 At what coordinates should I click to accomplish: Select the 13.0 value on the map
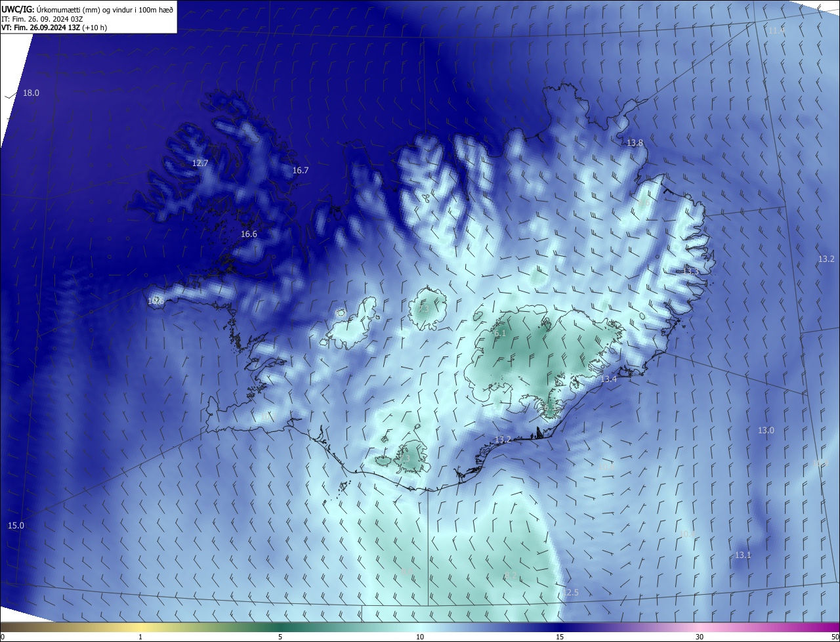766,431
